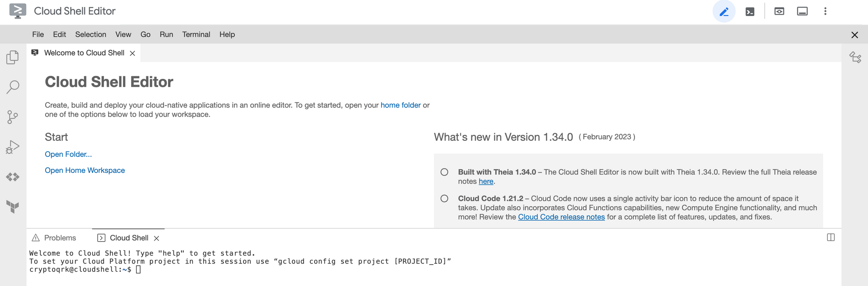
Task: Open the Search panel
Action: (x=12, y=87)
